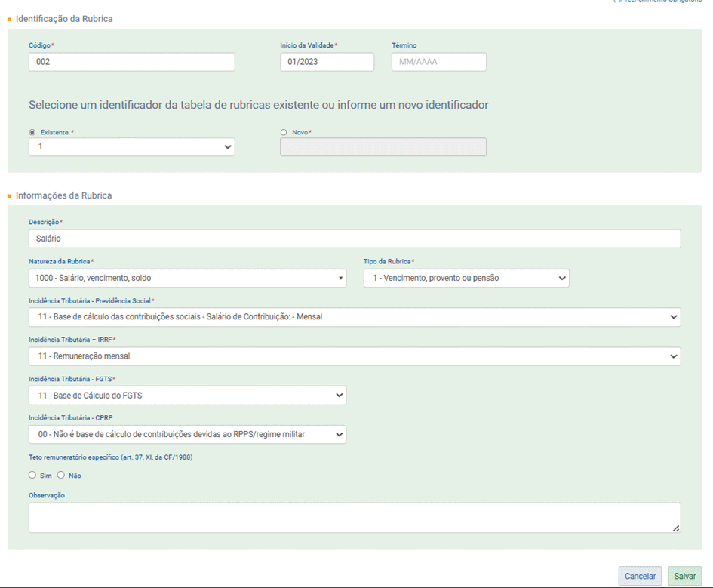The width and height of the screenshot is (713, 588).
Task: Open the Incidência Tributária IRRF dropdown
Action: pos(354,356)
